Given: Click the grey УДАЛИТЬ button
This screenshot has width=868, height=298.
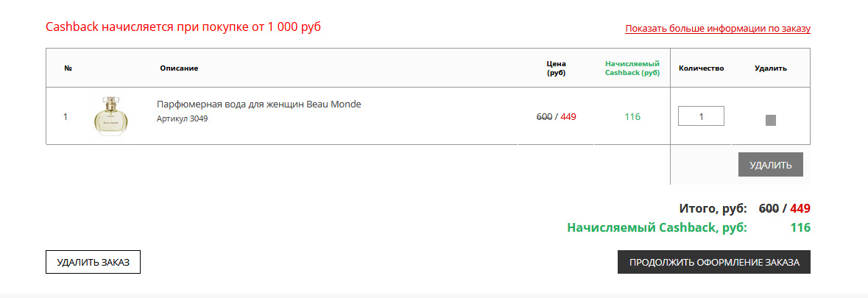Looking at the screenshot, I should pyautogui.click(x=771, y=165).
